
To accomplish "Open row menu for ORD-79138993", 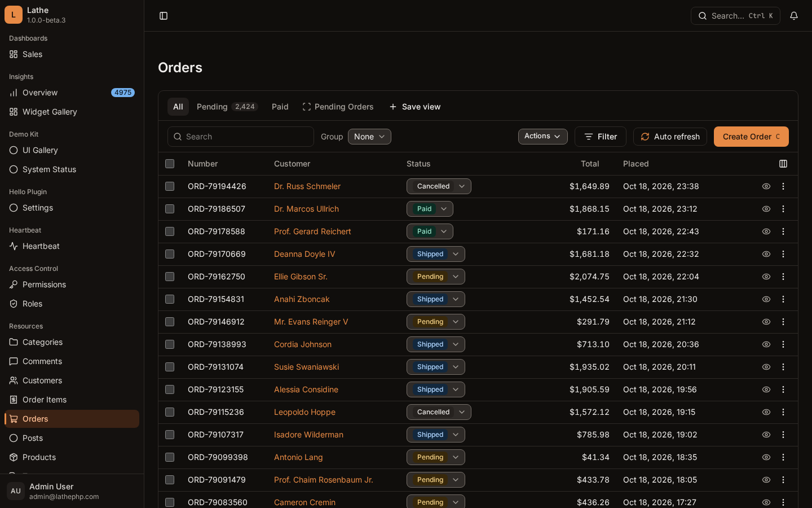I will click(783, 344).
